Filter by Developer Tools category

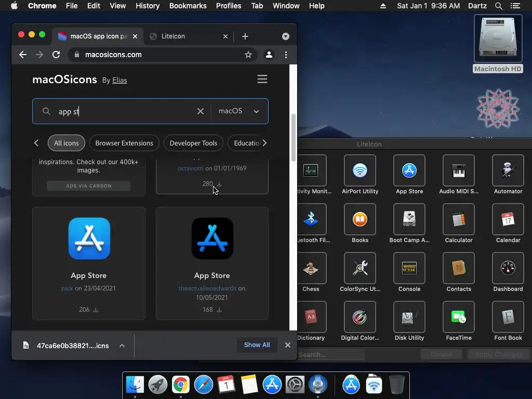pos(193,143)
